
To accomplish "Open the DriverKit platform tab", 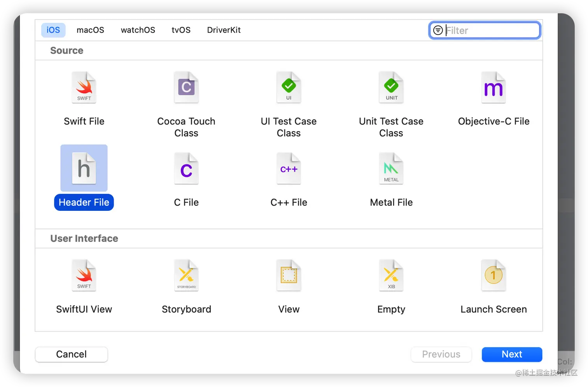I will [x=224, y=30].
